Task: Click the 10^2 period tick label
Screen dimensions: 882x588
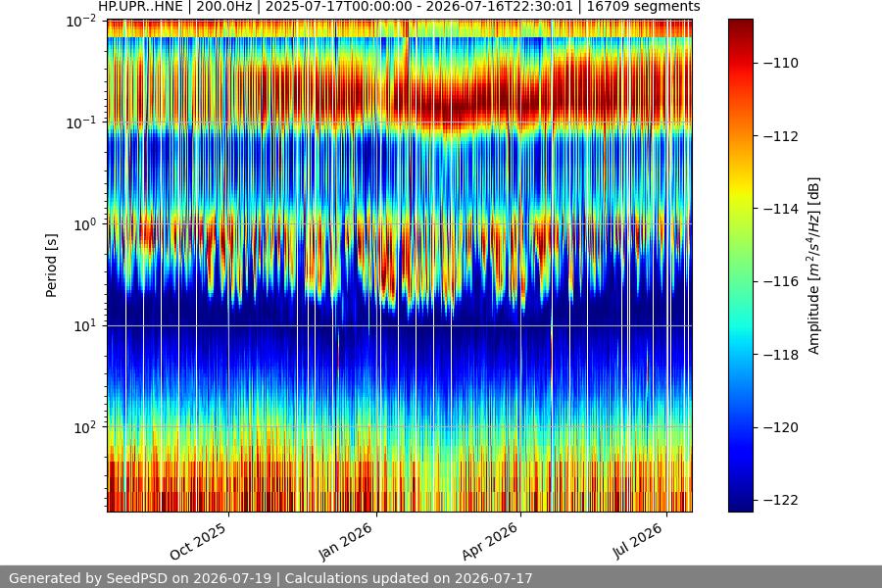Action: (85, 427)
